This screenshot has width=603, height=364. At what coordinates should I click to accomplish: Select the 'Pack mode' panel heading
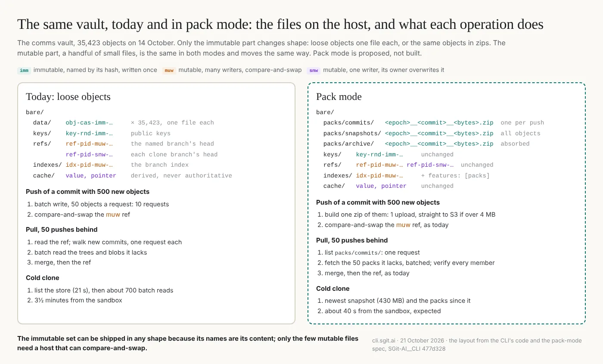[x=339, y=96]
